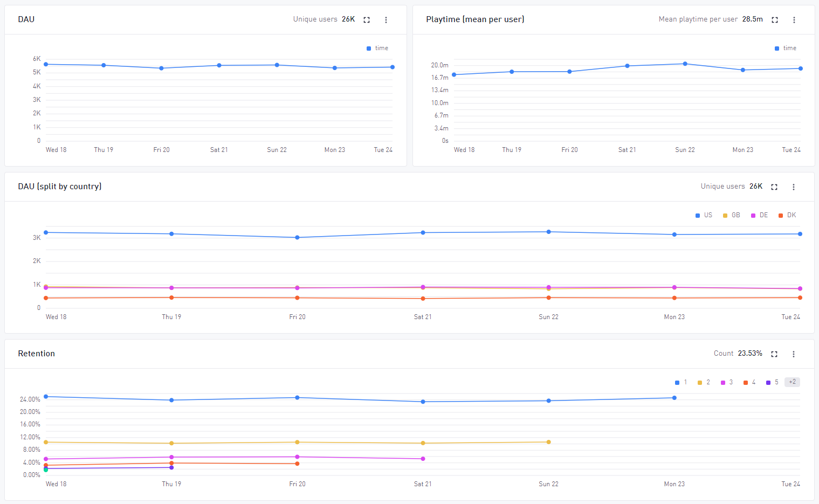Toggle retention day 4 legend entry
Image resolution: width=819 pixels, height=504 pixels.
(749, 382)
